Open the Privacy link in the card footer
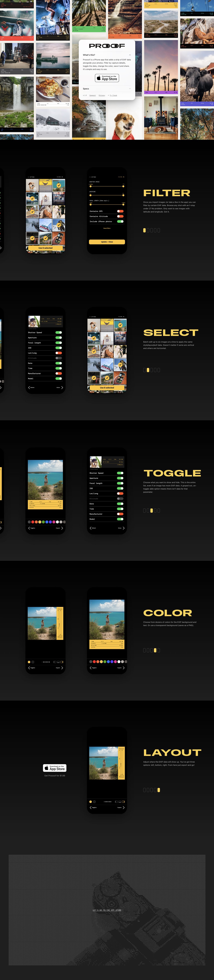This screenshot has width=214, height=980. point(102,95)
